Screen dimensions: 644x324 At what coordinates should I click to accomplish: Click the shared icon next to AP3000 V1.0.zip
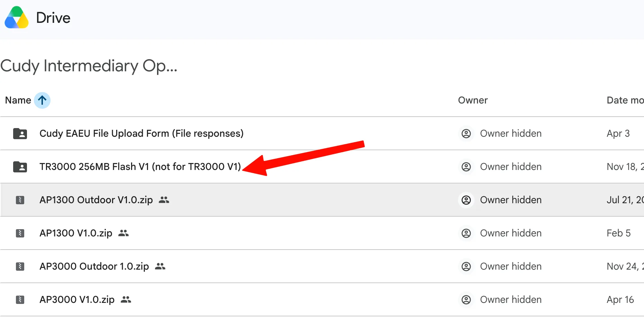point(126,299)
